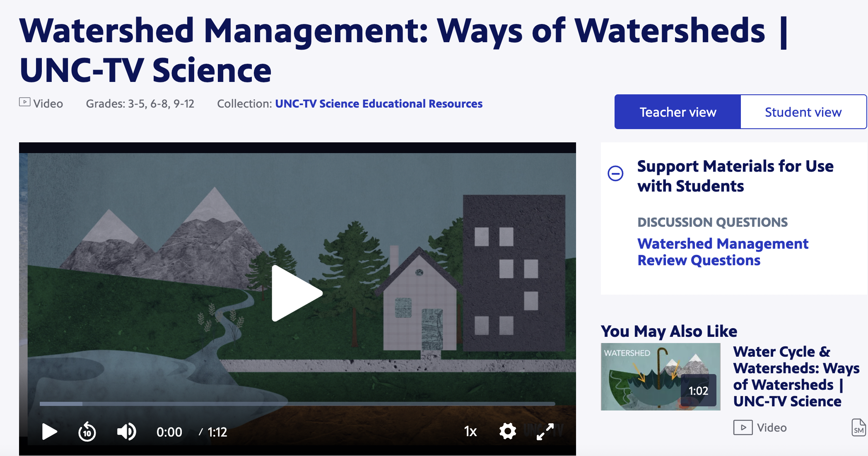Image resolution: width=868 pixels, height=456 pixels.
Task: Mute the video volume
Action: tap(126, 432)
